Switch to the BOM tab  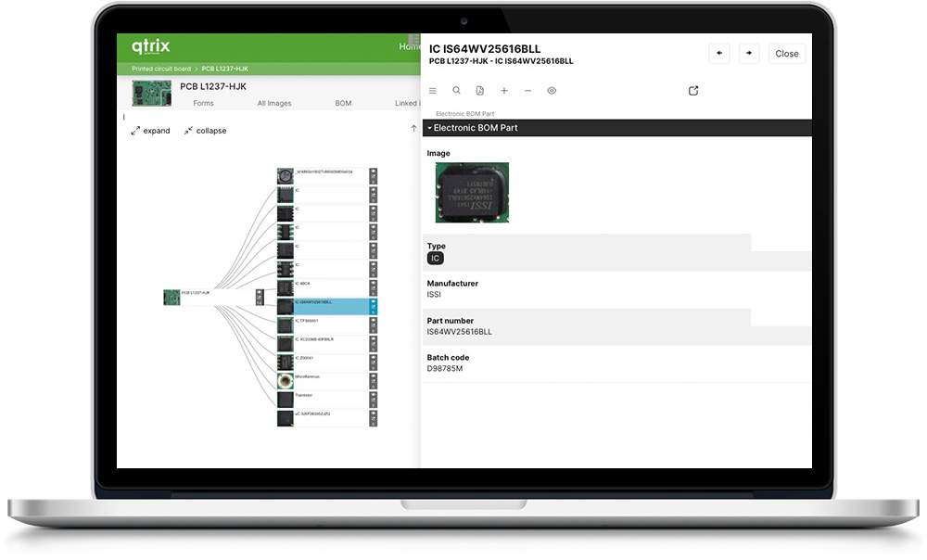[x=343, y=103]
